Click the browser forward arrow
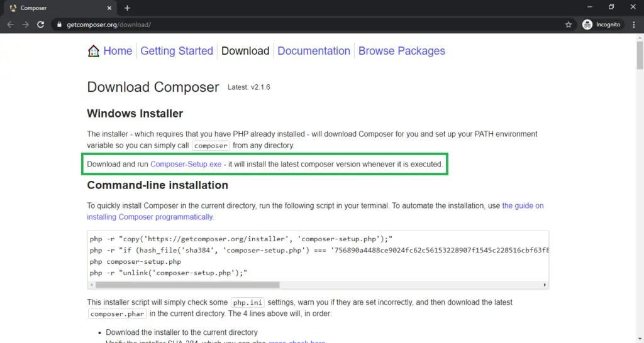Viewport: 644px width, 343px height. [25, 24]
